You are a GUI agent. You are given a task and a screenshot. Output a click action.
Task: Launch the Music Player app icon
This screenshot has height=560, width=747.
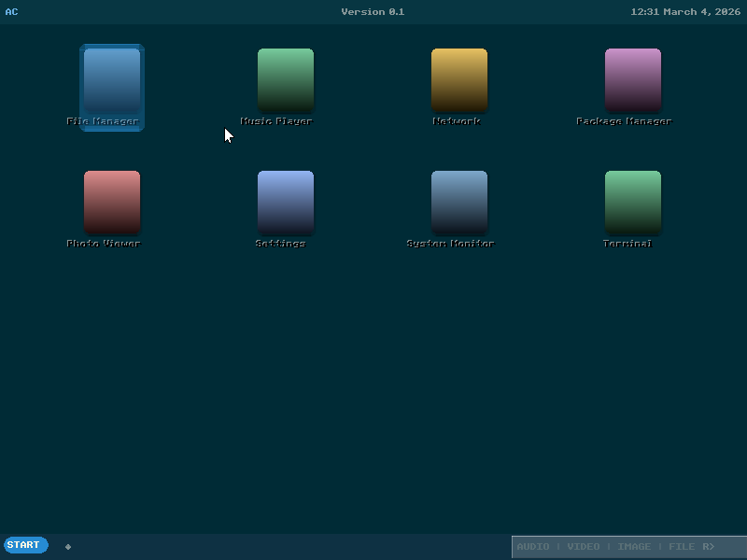[x=285, y=84]
